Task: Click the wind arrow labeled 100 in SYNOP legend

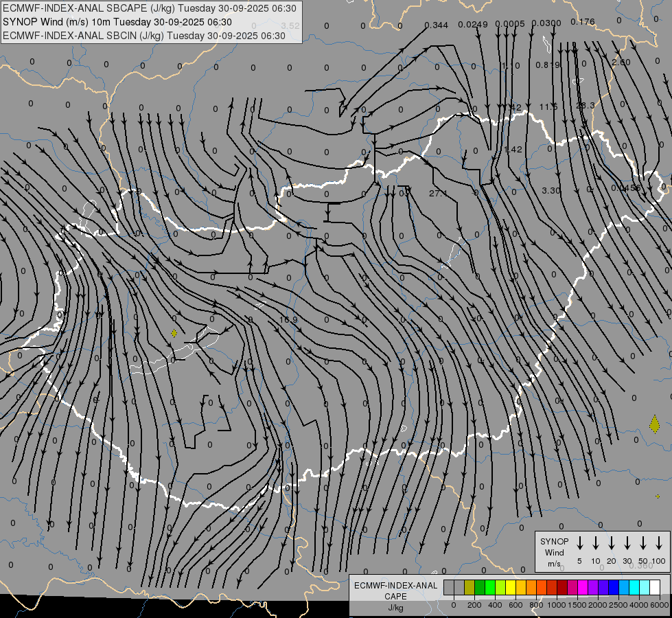Action: pos(659,543)
